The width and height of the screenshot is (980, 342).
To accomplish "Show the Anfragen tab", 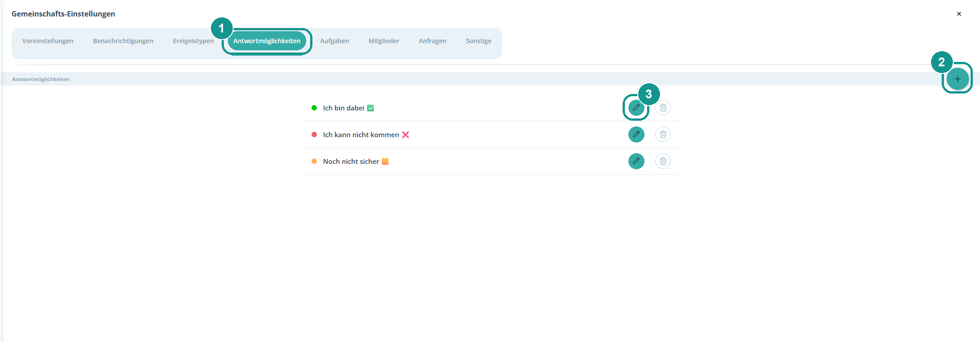I will point(432,41).
